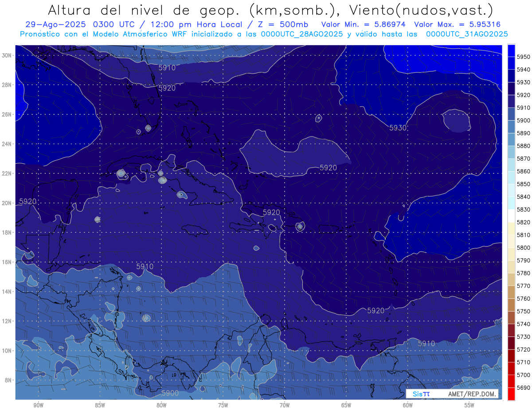Screen dimensions: 532x411
Task: Click the SisTT logo in the map corner
Action: (x=421, y=394)
